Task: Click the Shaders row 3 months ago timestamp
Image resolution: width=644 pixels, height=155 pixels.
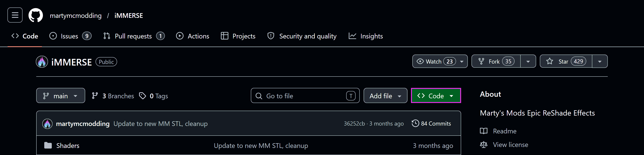Action: coord(433,146)
